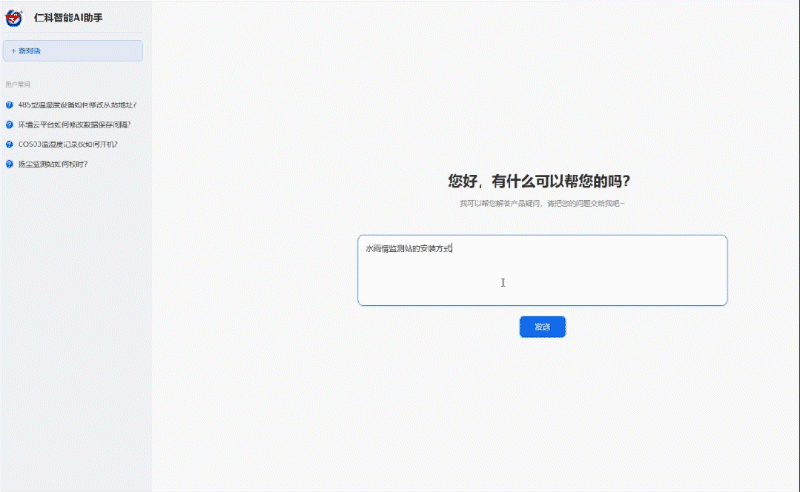This screenshot has height=492, width=800.
Task: Click the plus icon in the 新对话 button
Action: pyautogui.click(x=13, y=50)
